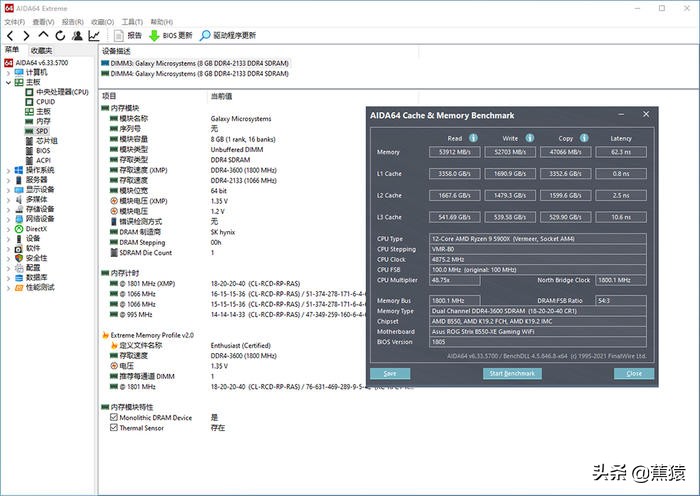Screen dimensions: 700x496
Task: Click the 安全性 shield icon
Action: (19, 258)
